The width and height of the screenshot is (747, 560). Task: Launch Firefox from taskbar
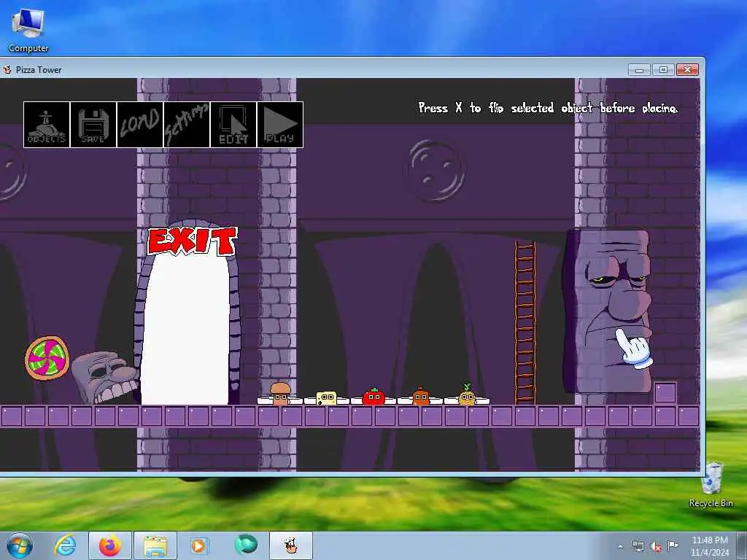(x=110, y=545)
